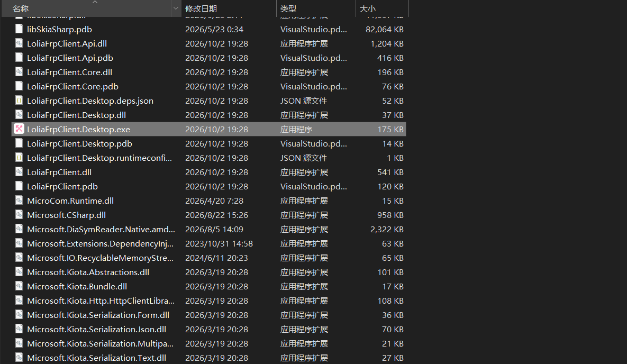Click the Microsoft.DiaSymReader.Native.amd... file icon
Screen dimensions: 627x364
pyautogui.click(x=19, y=229)
